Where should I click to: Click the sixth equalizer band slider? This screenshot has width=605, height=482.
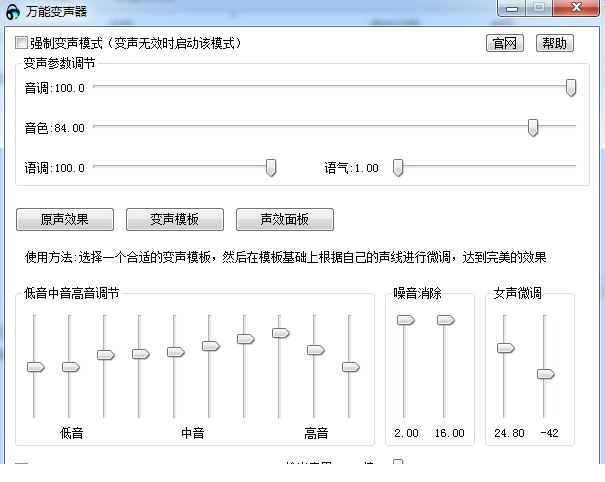pos(211,346)
